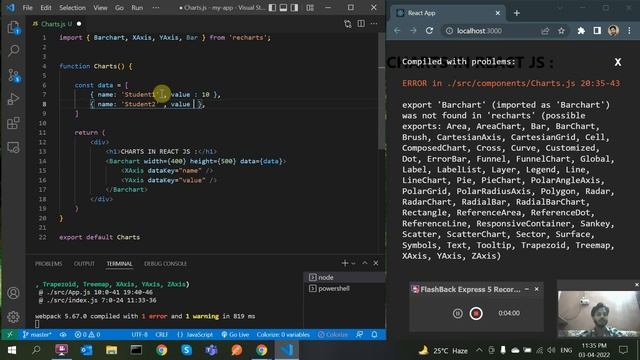Open the Run menu
The image size is (640, 360).
137,8
